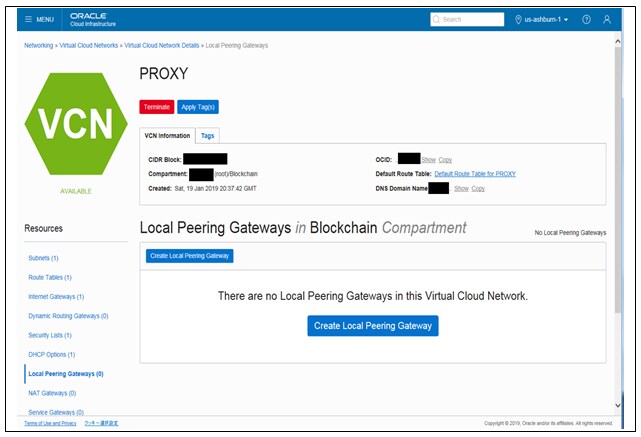Click the red Terminate button
641x437 pixels.
pos(157,107)
